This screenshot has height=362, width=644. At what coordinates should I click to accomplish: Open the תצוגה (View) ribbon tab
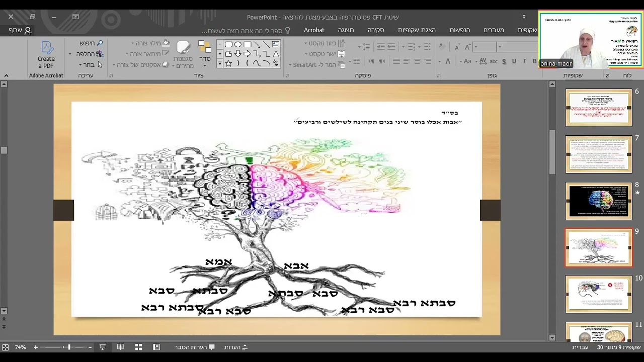point(346,30)
